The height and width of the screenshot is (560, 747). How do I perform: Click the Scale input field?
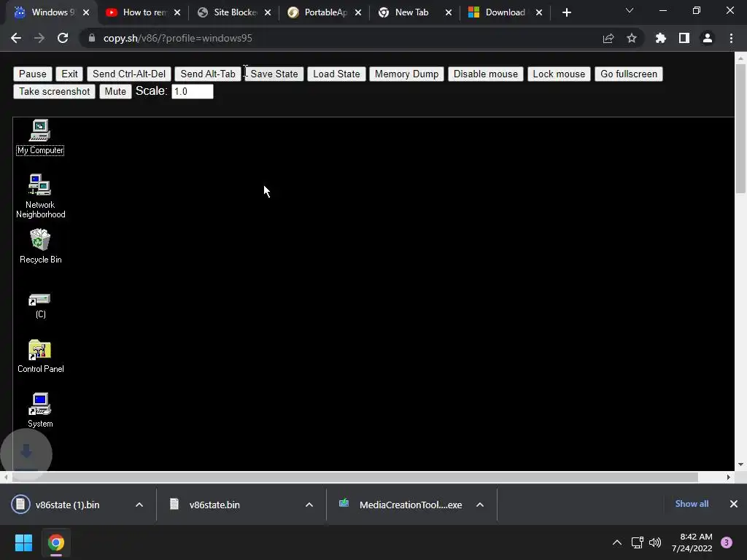click(193, 91)
